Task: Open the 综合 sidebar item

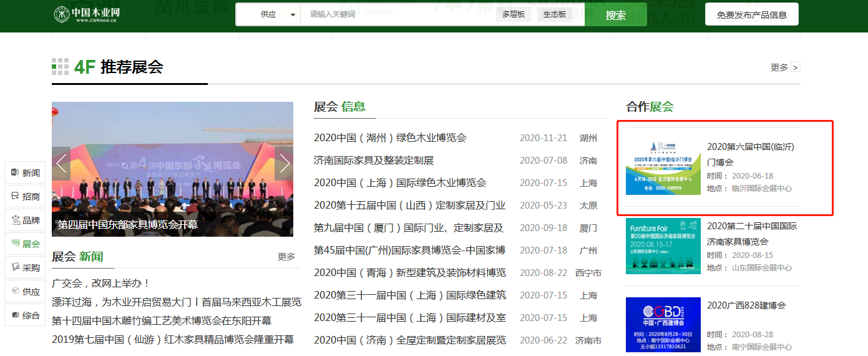Action: [25, 315]
